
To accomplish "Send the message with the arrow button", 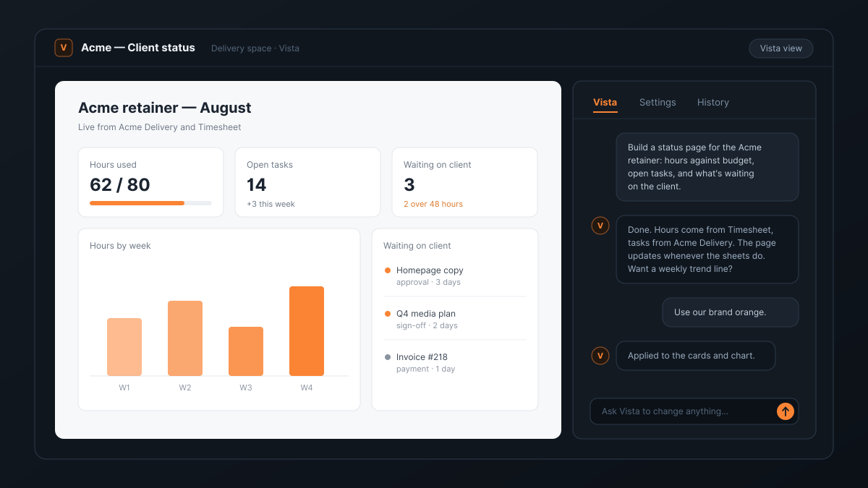I will pyautogui.click(x=786, y=411).
